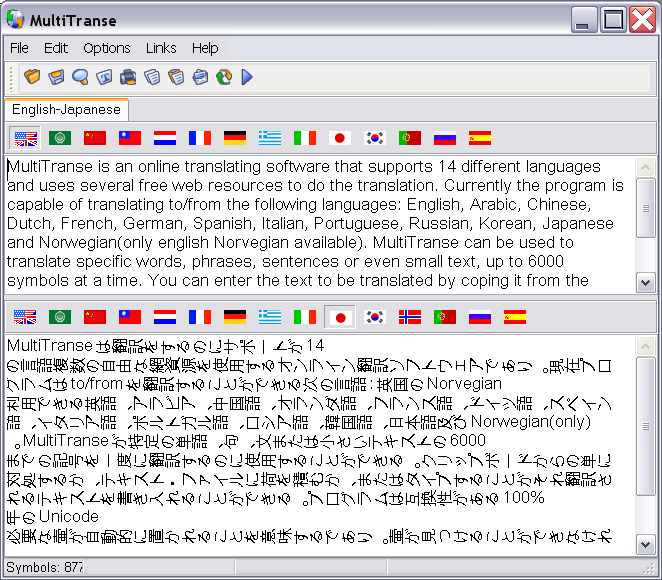Click the Print toolbar icon
Image resolution: width=662 pixels, height=580 pixels.
[x=128, y=77]
